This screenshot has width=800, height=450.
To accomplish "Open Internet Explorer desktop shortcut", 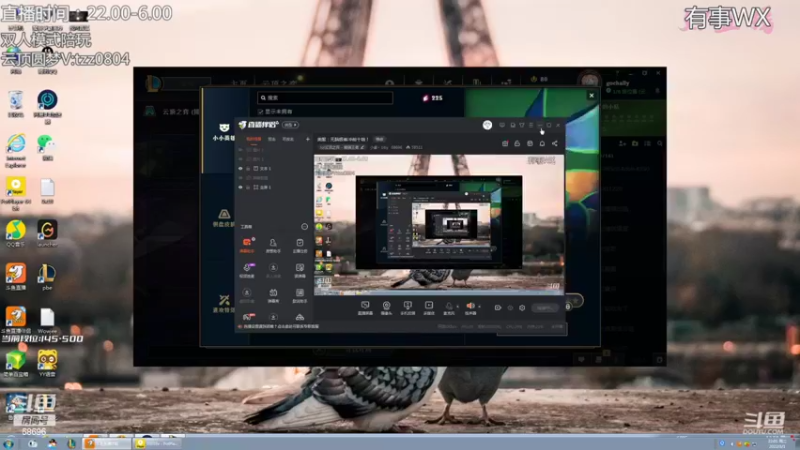I will [16, 151].
